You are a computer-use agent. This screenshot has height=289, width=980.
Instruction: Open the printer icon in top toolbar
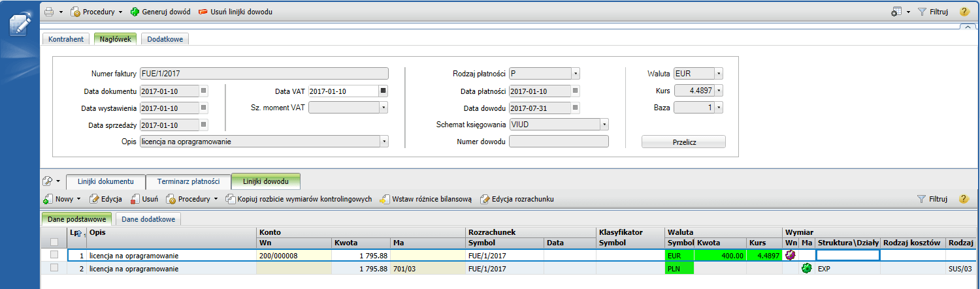tap(49, 12)
